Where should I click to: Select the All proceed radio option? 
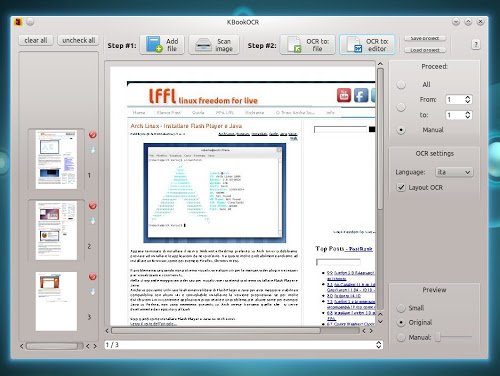pyautogui.click(x=401, y=85)
